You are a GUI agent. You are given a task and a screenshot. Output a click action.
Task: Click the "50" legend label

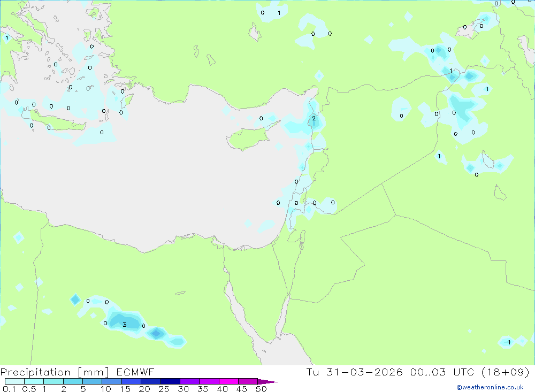click(x=262, y=389)
